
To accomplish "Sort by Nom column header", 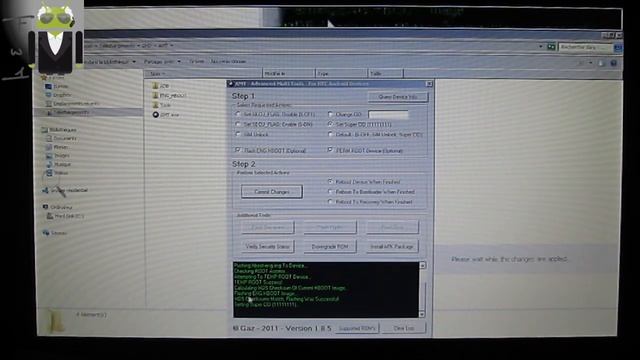I will 204,73.
